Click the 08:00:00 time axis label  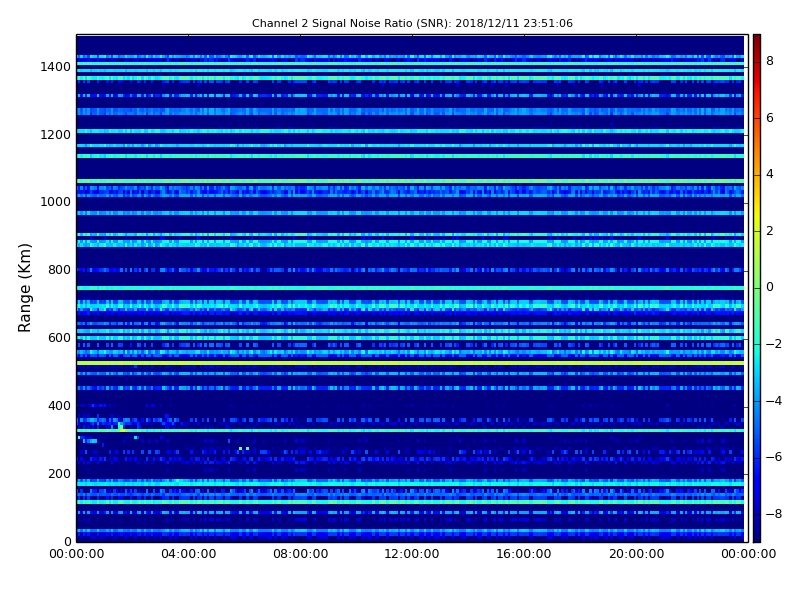tap(301, 554)
